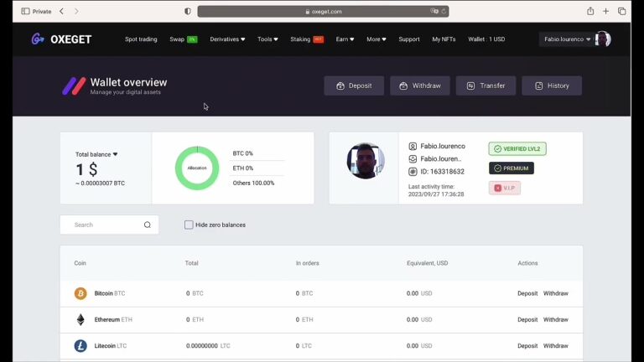Open the Safari share icon
Image resolution: width=644 pixels, height=362 pixels.
pos(590,11)
